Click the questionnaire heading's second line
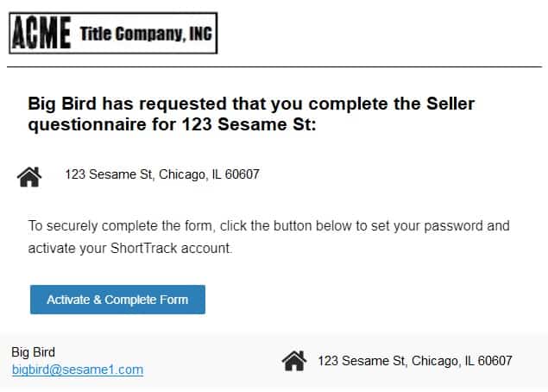Viewport: 548px width, 392px height. point(172,124)
